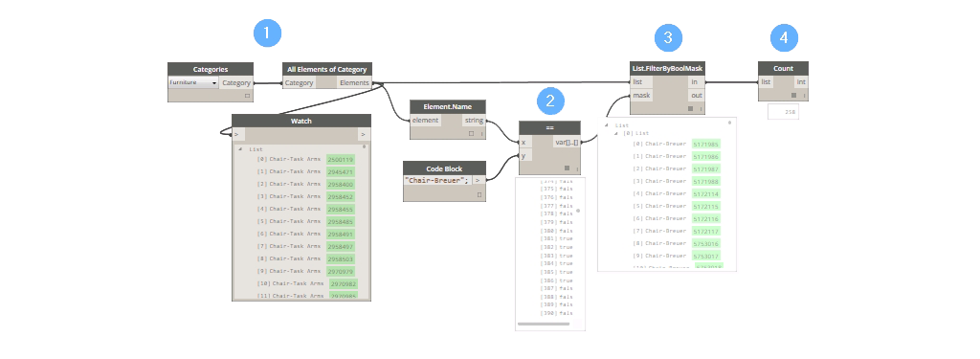Click element ID 2958455 in Watch list
Viewport: 980px width, 359px height.
pyautogui.click(x=341, y=209)
